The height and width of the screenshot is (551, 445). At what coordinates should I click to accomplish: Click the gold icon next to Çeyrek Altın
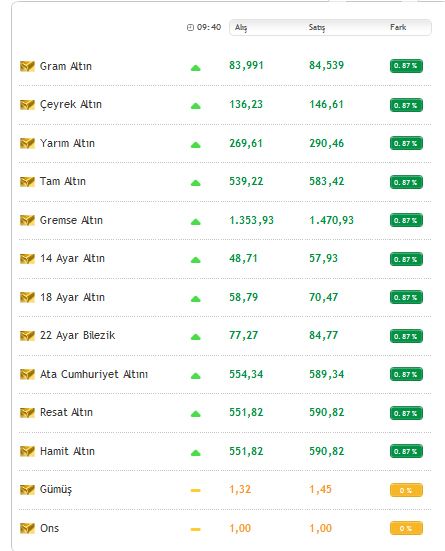tap(27, 104)
